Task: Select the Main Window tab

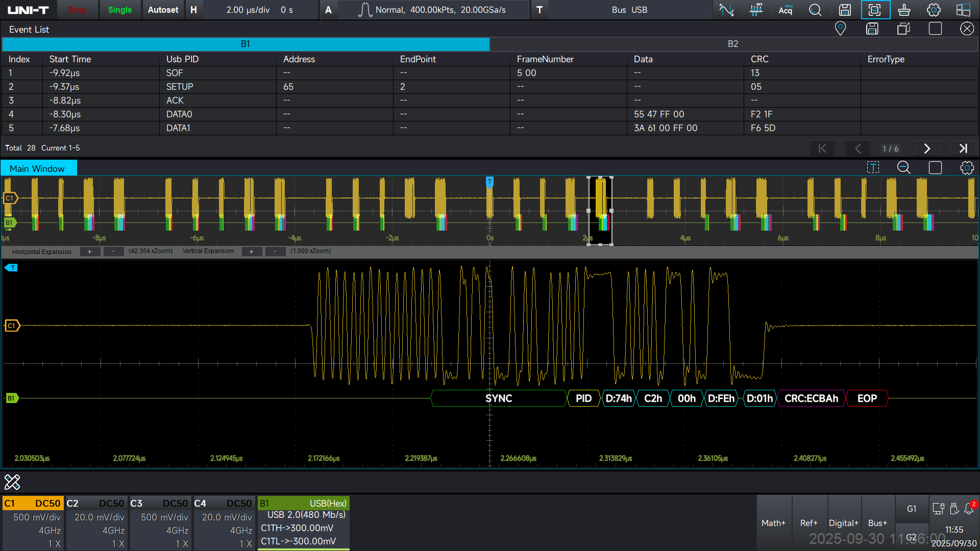Action: point(38,168)
